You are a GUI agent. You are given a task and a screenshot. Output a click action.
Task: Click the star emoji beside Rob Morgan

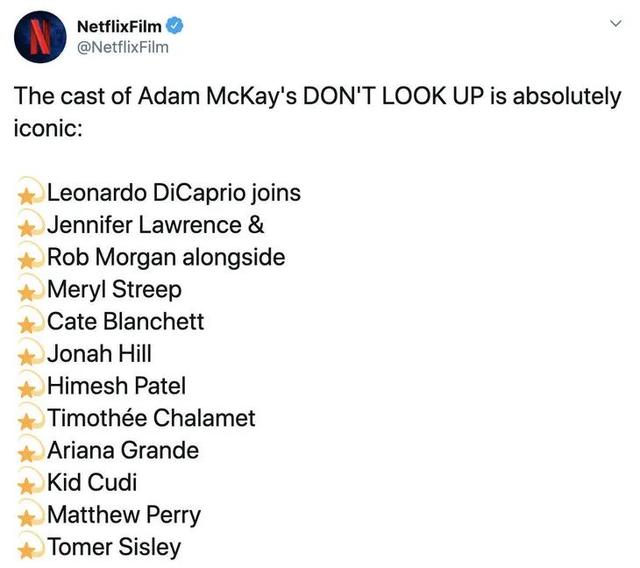tap(30, 258)
